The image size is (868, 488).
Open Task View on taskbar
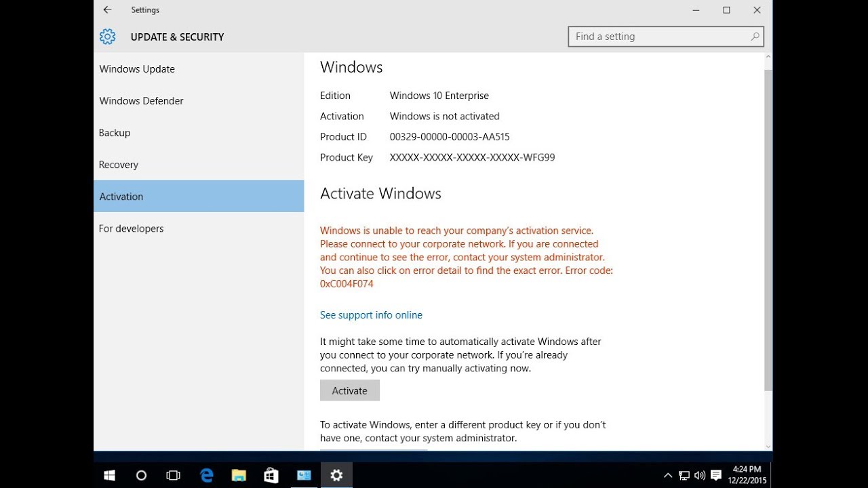click(x=174, y=475)
